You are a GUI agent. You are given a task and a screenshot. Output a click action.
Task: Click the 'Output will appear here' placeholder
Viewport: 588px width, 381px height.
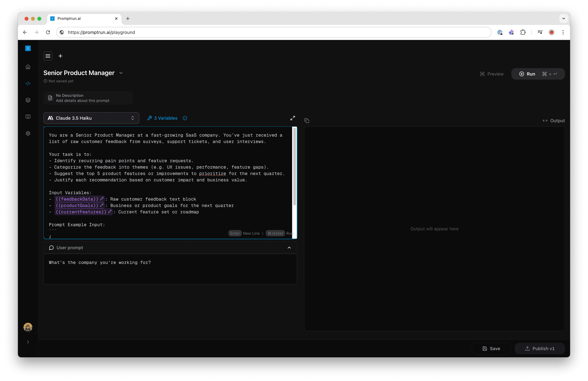pyautogui.click(x=434, y=229)
